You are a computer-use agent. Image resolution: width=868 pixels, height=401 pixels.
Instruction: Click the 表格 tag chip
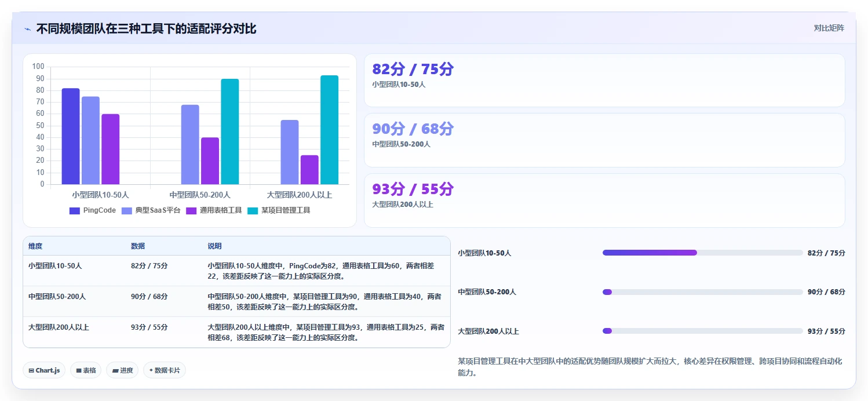coord(86,370)
